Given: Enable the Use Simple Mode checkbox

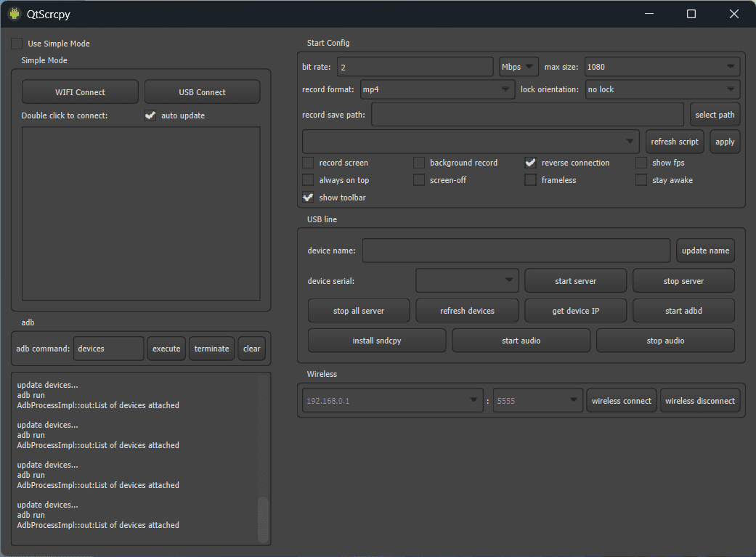Looking at the screenshot, I should (x=17, y=44).
